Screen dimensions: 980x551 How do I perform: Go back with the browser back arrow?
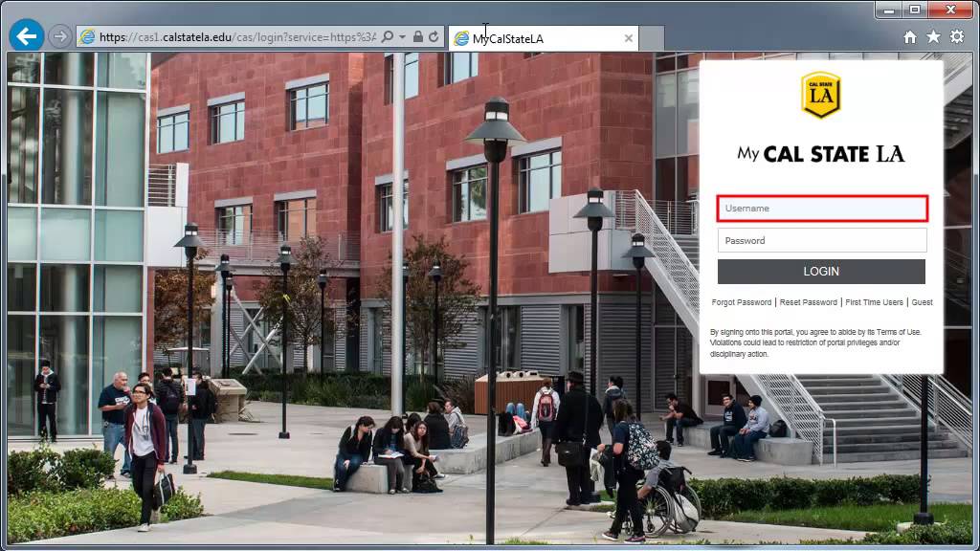pyautogui.click(x=26, y=35)
